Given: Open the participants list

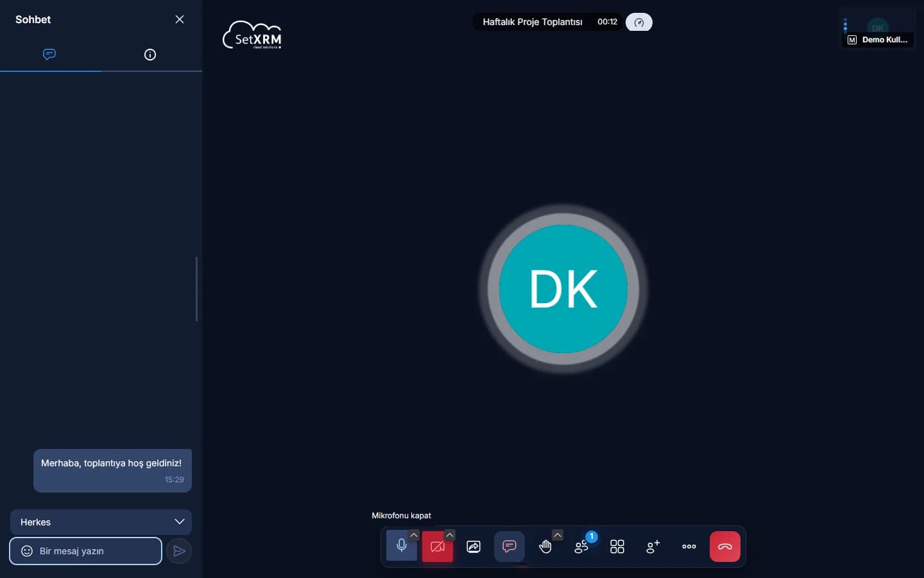Looking at the screenshot, I should tap(581, 547).
